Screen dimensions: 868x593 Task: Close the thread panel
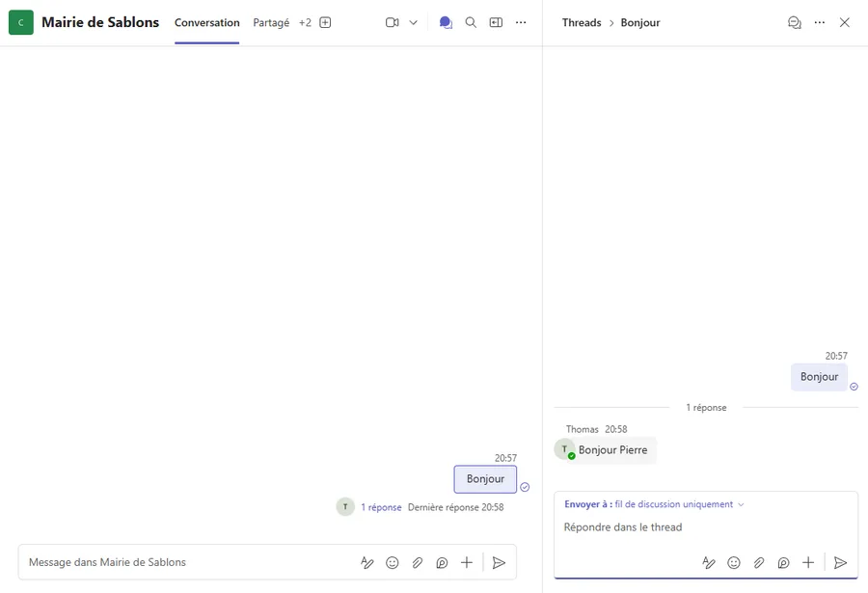(x=844, y=23)
